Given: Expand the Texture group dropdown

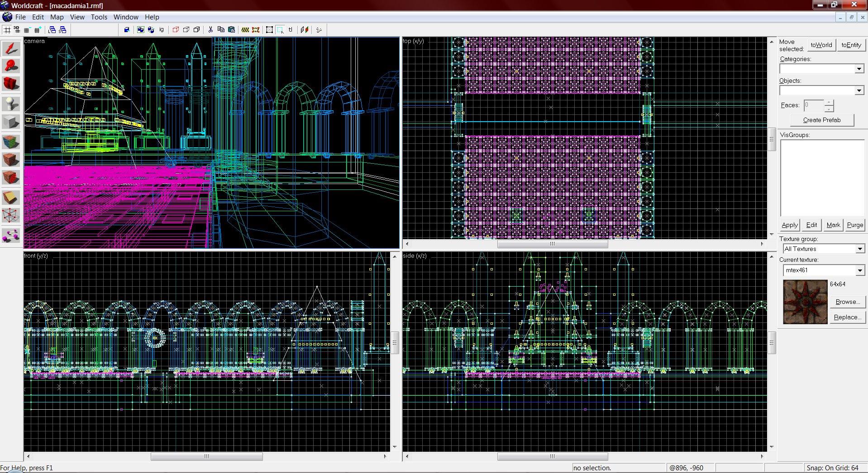Looking at the screenshot, I should tap(859, 249).
